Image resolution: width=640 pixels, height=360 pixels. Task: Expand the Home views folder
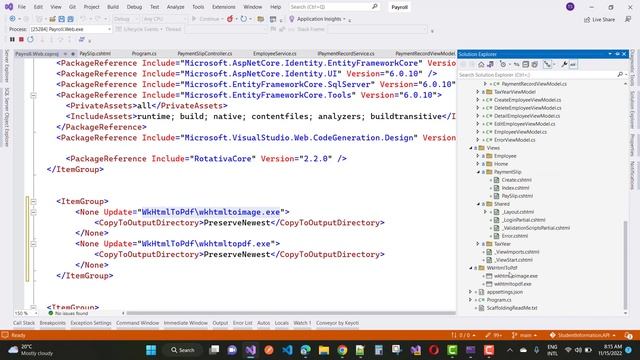coord(478,164)
